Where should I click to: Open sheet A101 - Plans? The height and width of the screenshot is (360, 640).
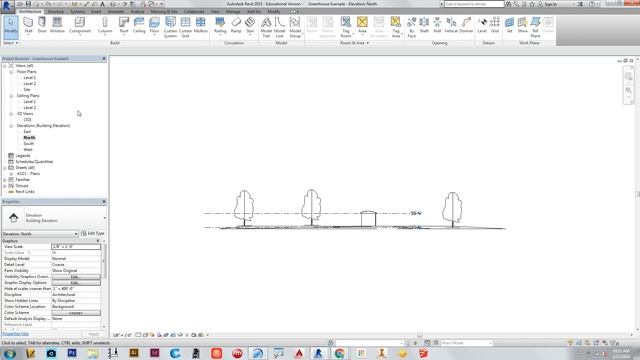[28, 174]
